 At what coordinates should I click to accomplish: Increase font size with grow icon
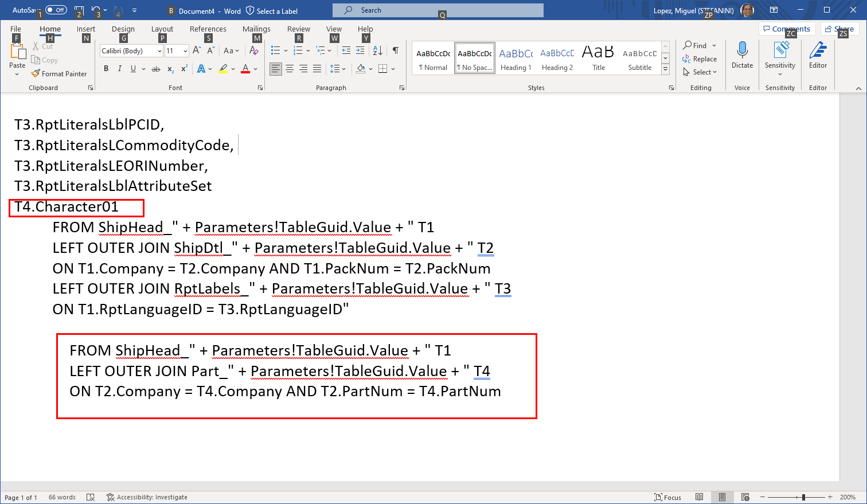pos(197,50)
